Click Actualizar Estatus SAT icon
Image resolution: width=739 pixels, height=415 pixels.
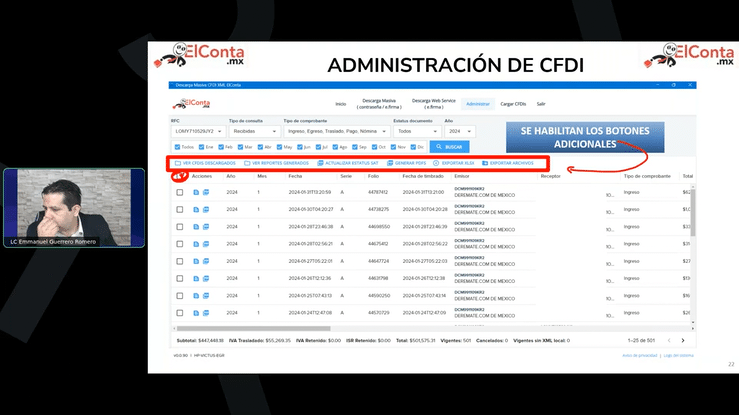pos(320,163)
